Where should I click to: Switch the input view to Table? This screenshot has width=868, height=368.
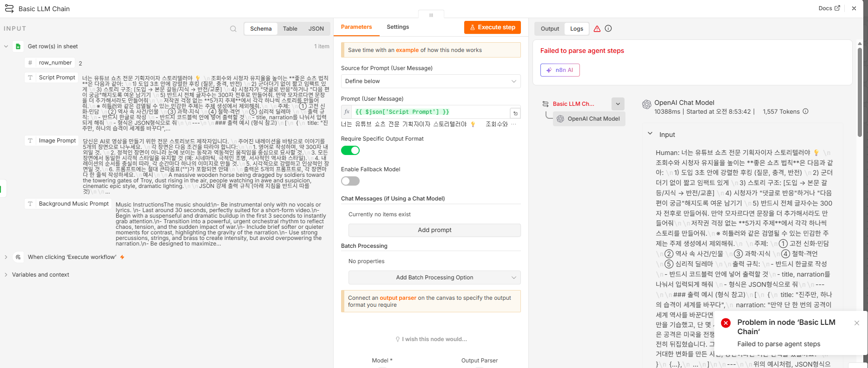pyautogui.click(x=290, y=29)
